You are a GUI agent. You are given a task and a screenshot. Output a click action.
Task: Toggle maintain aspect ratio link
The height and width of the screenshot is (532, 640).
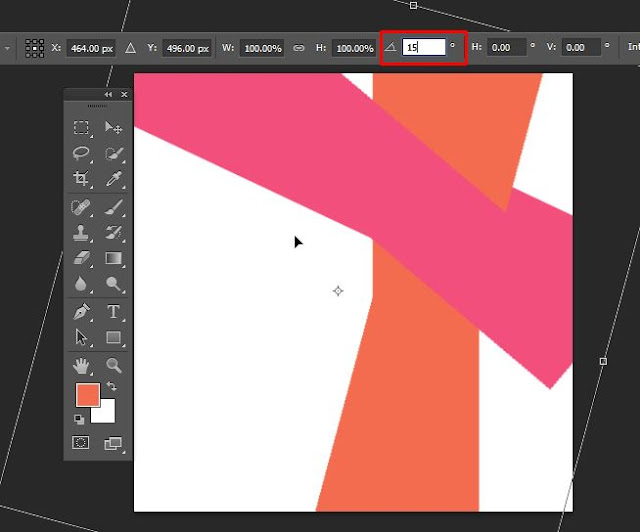coord(299,48)
